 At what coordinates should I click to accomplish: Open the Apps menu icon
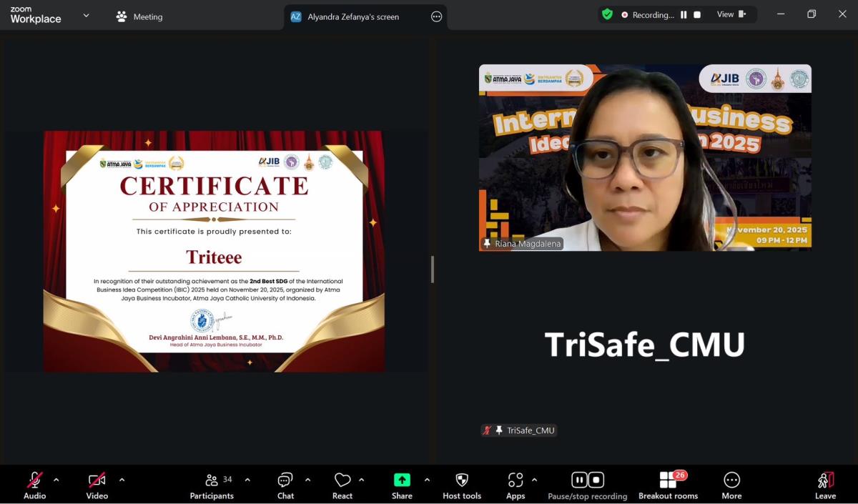(x=516, y=485)
